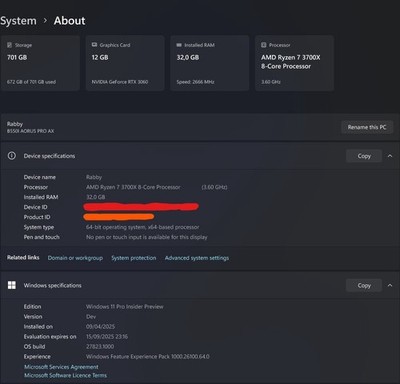
Task: Click the Storage card icon
Action: (x=10, y=45)
